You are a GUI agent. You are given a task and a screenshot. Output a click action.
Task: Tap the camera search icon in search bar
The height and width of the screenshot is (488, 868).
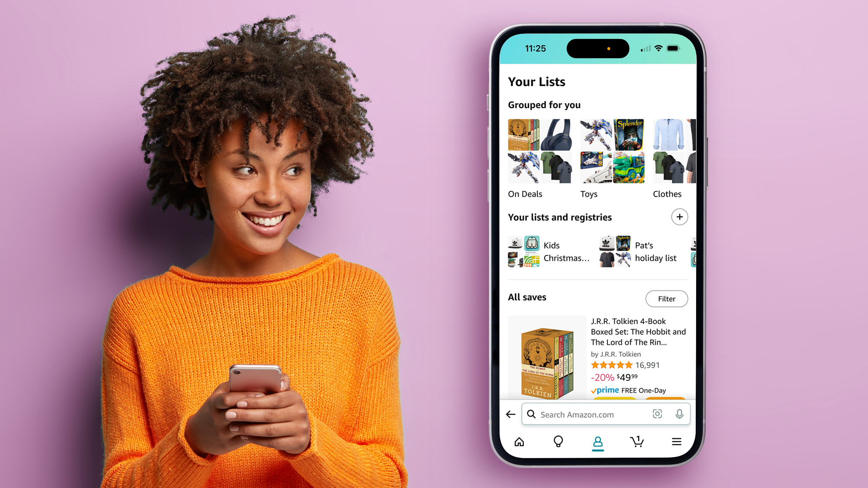coord(657,413)
